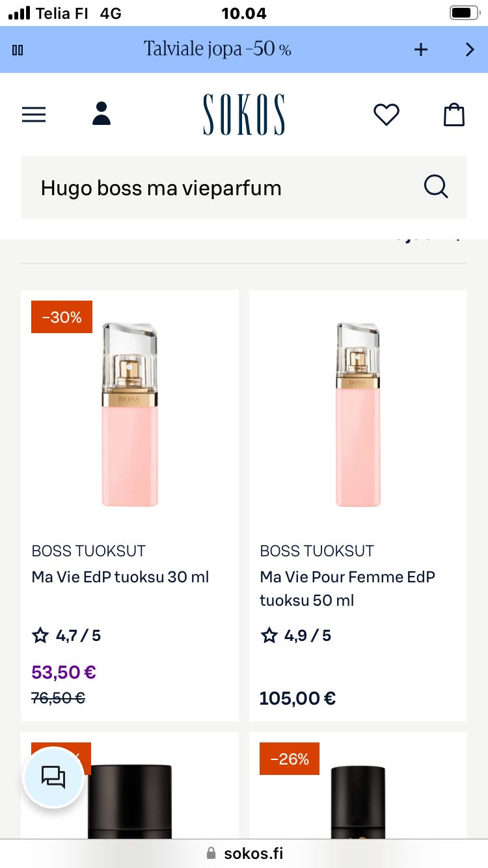Open the favorites heart wishlist
This screenshot has width=488, height=868.
click(386, 115)
